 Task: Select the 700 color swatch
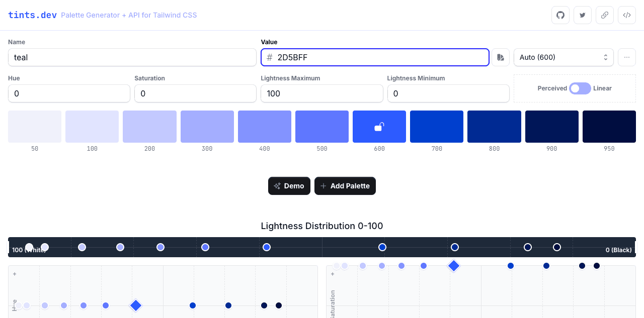437,127
